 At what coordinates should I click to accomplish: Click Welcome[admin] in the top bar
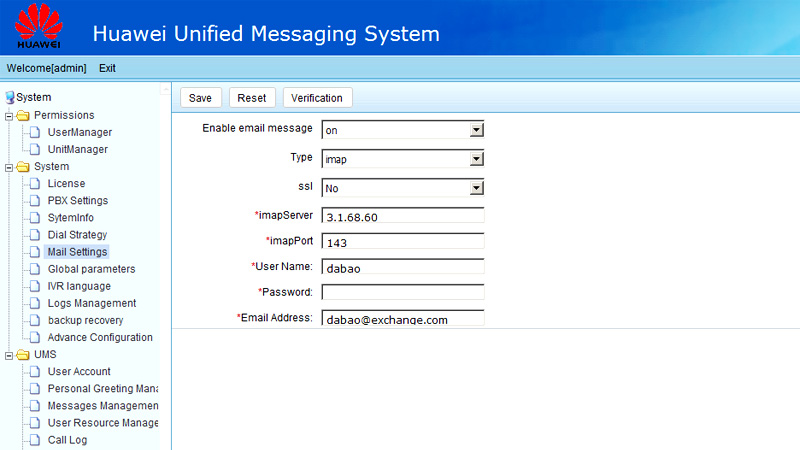click(x=46, y=68)
